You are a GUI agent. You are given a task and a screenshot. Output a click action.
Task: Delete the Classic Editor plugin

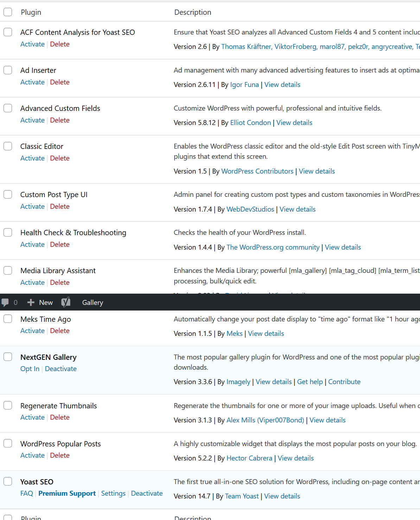pos(60,158)
